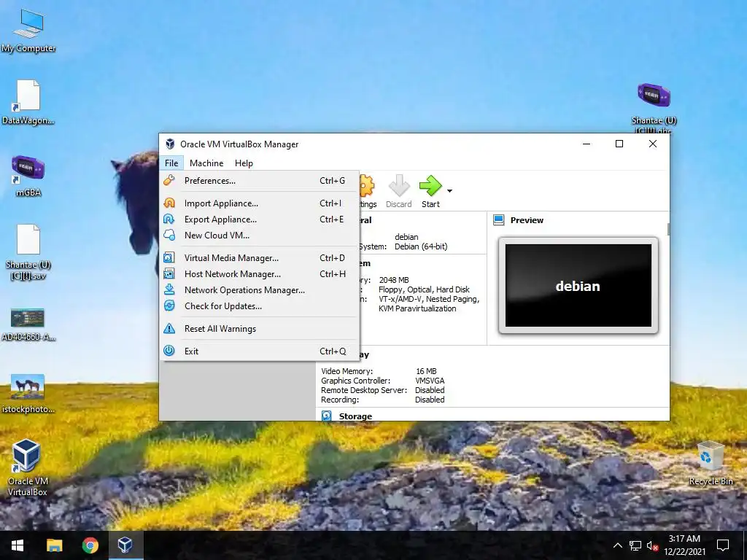Image resolution: width=747 pixels, height=560 pixels.
Task: Click the Exit power icon
Action: click(x=169, y=351)
